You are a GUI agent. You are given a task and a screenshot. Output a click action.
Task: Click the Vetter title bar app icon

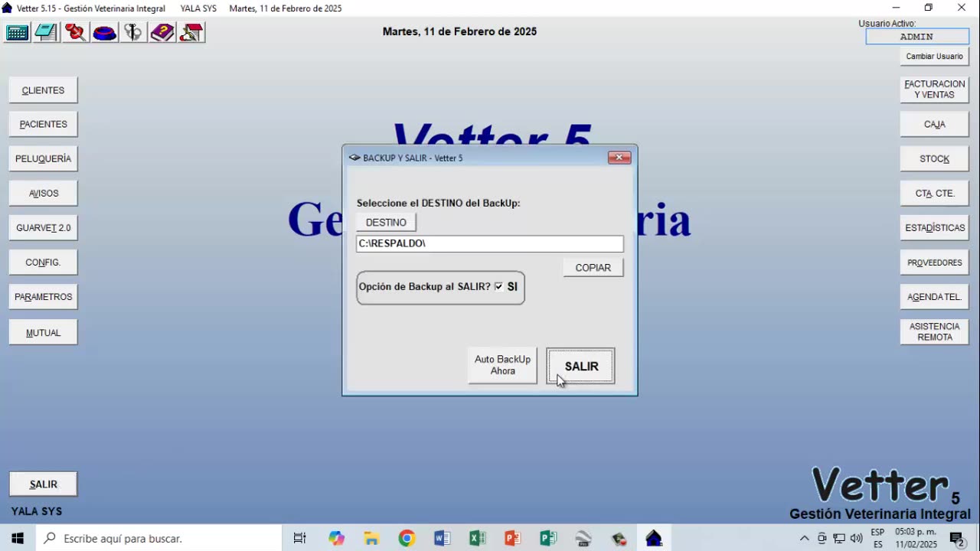[7, 8]
